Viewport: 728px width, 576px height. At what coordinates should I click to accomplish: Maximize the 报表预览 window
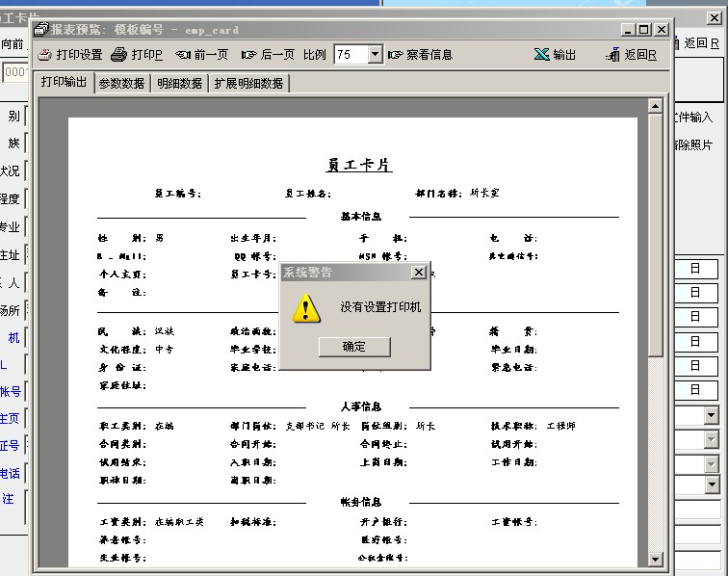pos(644,30)
